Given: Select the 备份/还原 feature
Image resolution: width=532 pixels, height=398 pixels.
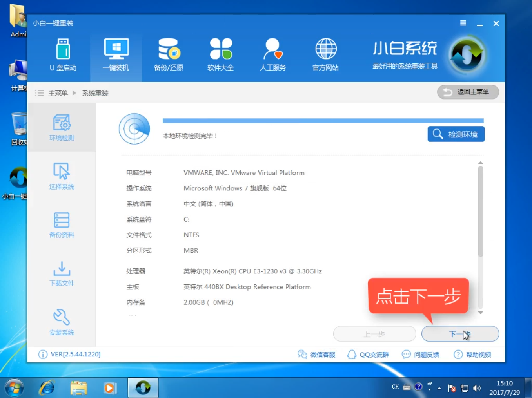Looking at the screenshot, I should (x=168, y=55).
